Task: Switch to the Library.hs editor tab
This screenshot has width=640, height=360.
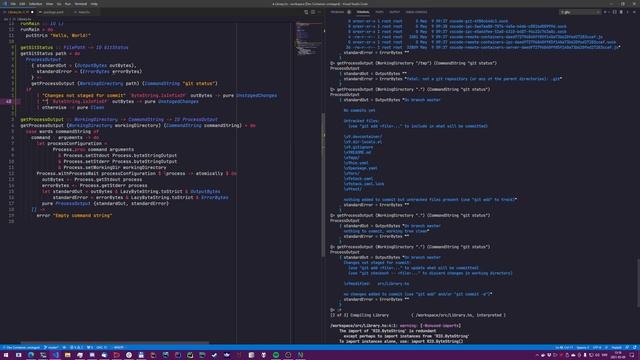Action: tap(18, 12)
